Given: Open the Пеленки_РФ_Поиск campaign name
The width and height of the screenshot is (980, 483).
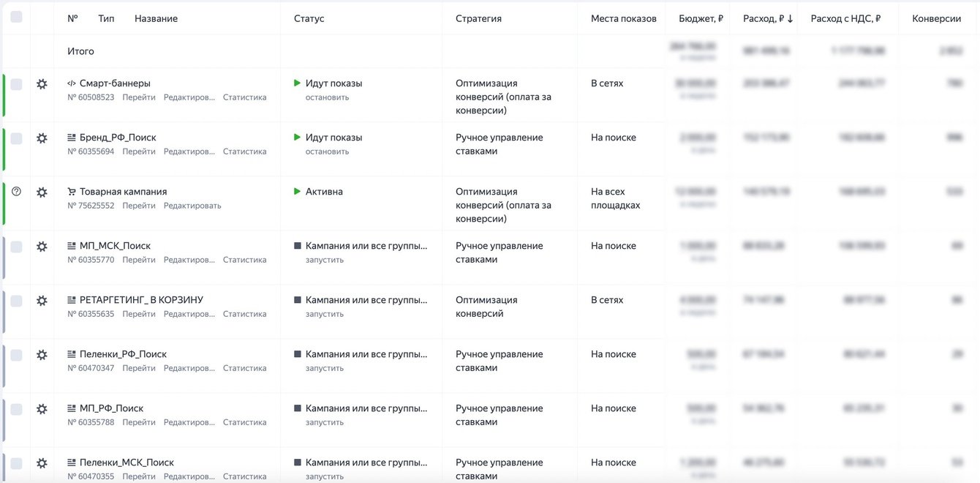Looking at the screenshot, I should tap(123, 354).
